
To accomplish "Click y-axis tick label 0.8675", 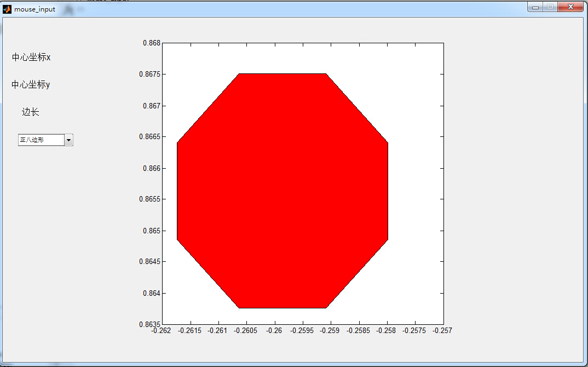I will 149,74.
